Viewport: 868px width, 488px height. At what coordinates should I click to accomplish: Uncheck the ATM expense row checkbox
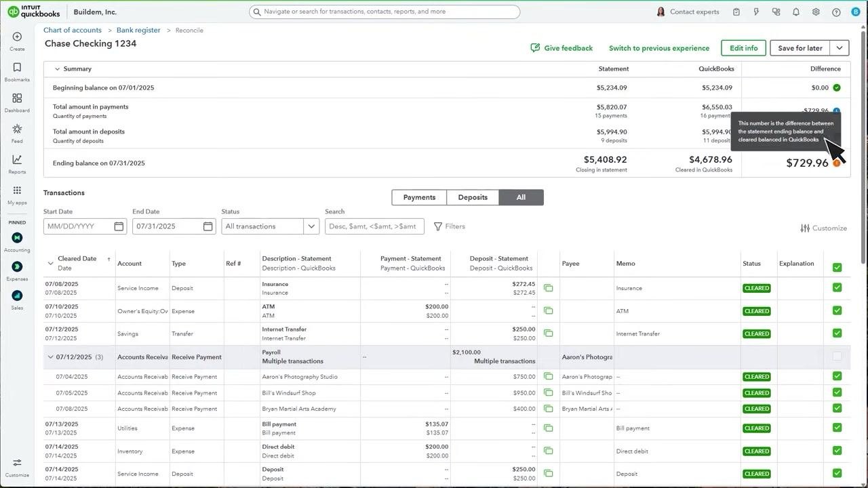click(x=837, y=310)
